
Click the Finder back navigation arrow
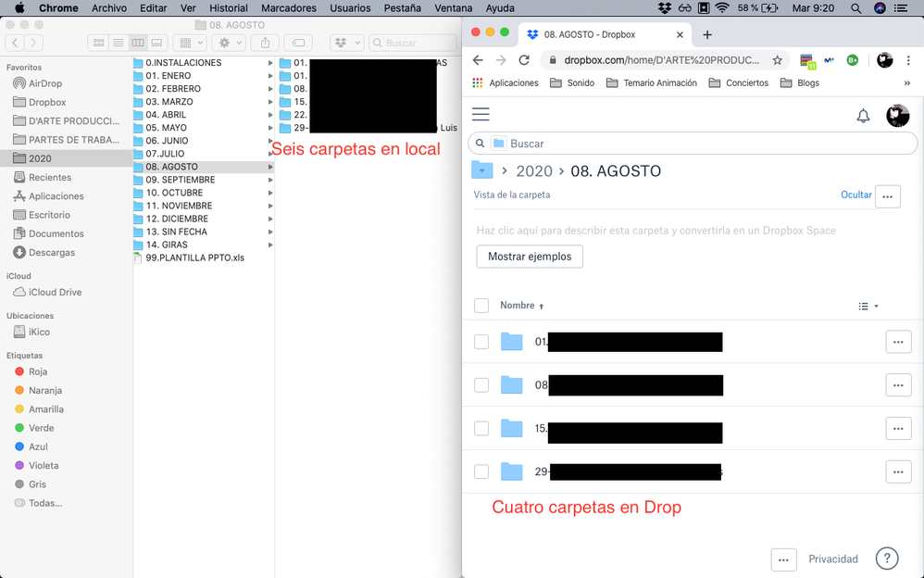click(x=15, y=43)
